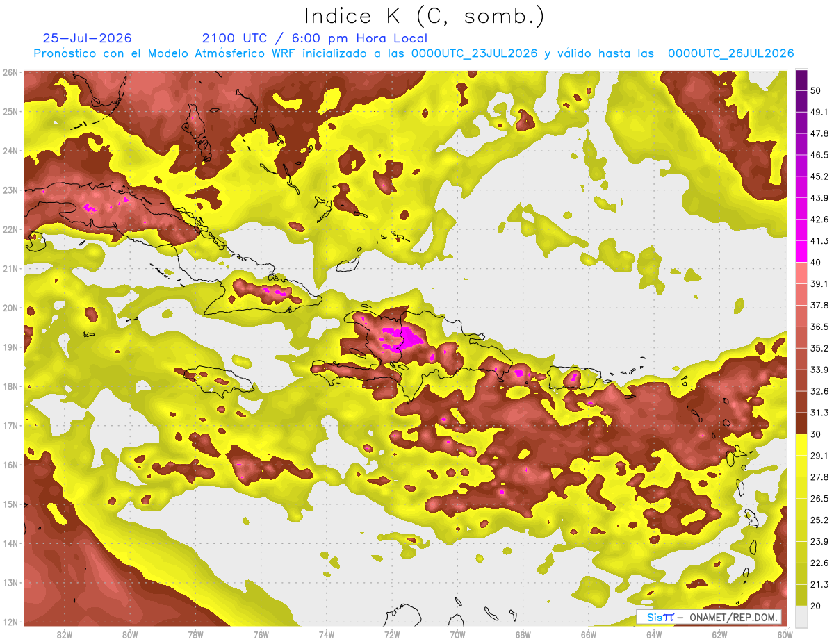Click the "64W" longitude label
Screen dimensions: 834x644
(653, 635)
